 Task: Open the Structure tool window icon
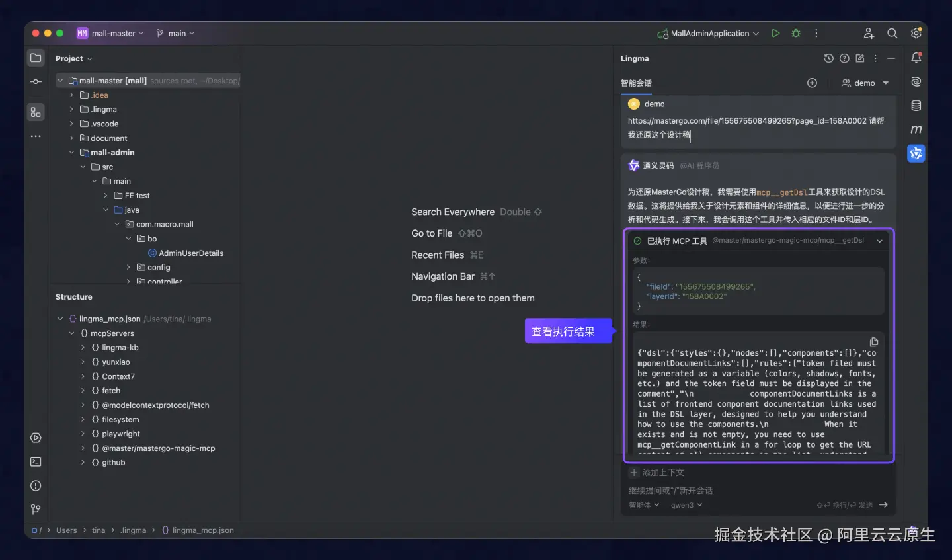point(36,112)
